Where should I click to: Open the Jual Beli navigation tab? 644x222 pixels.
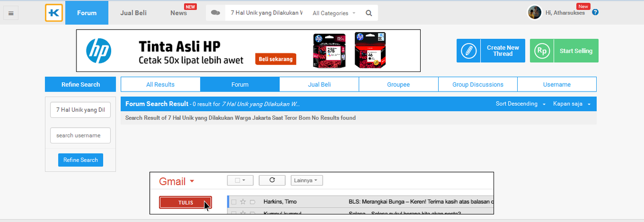coord(133,13)
